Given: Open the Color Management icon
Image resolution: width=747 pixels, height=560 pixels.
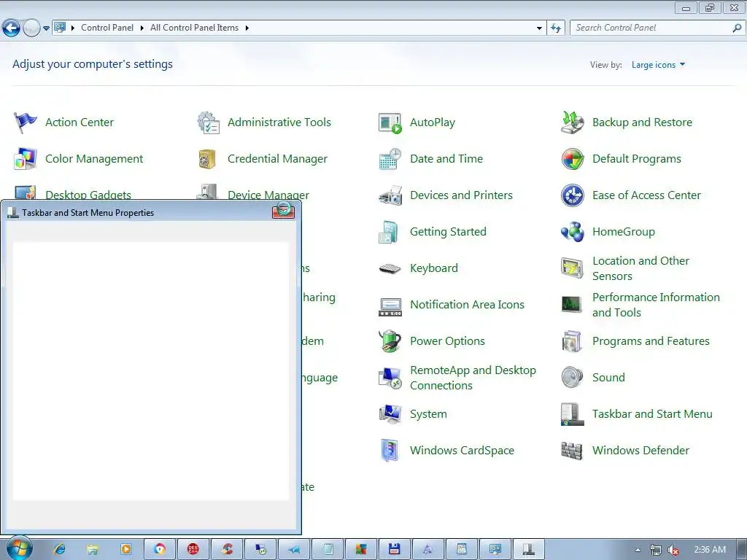Looking at the screenshot, I should coord(26,158).
